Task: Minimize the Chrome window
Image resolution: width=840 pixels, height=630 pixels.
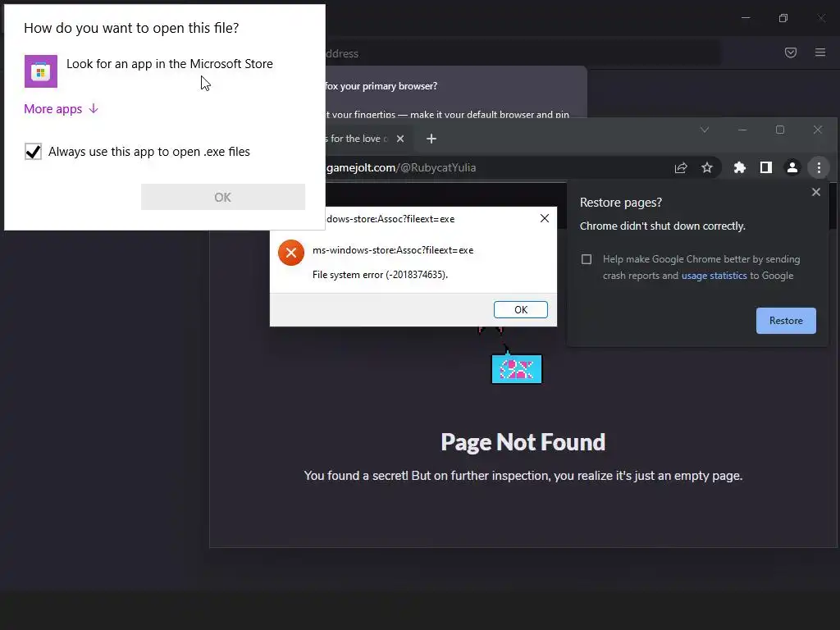Action: pyautogui.click(x=742, y=130)
